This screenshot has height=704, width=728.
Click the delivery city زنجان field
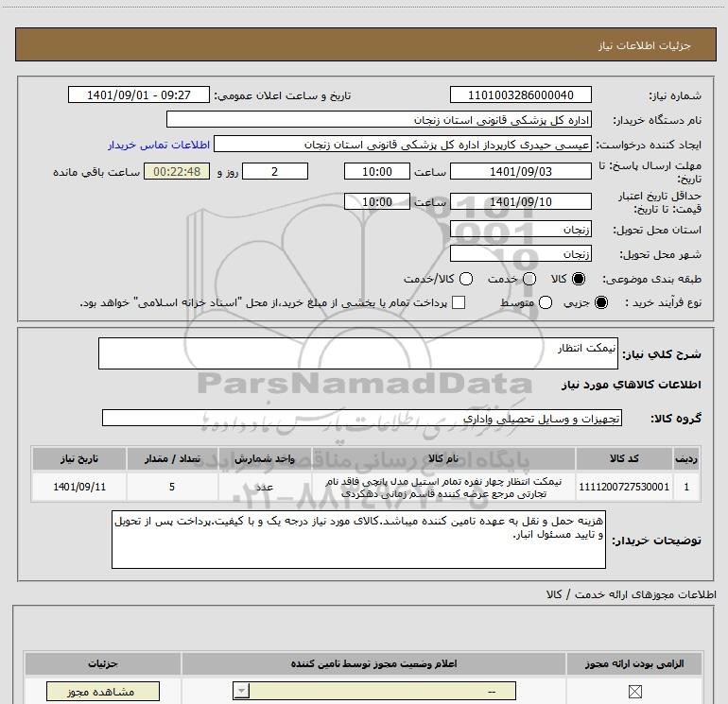(x=520, y=253)
